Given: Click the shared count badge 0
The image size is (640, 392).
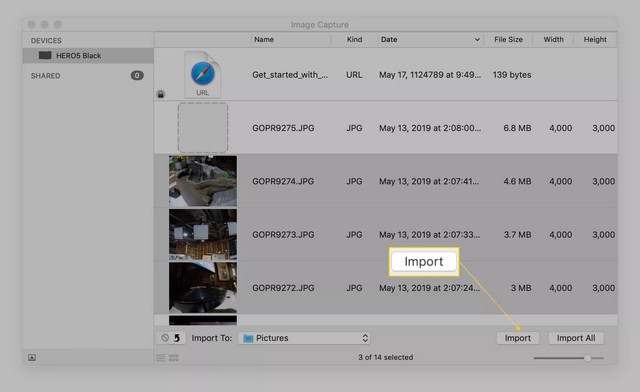Looking at the screenshot, I should 137,76.
